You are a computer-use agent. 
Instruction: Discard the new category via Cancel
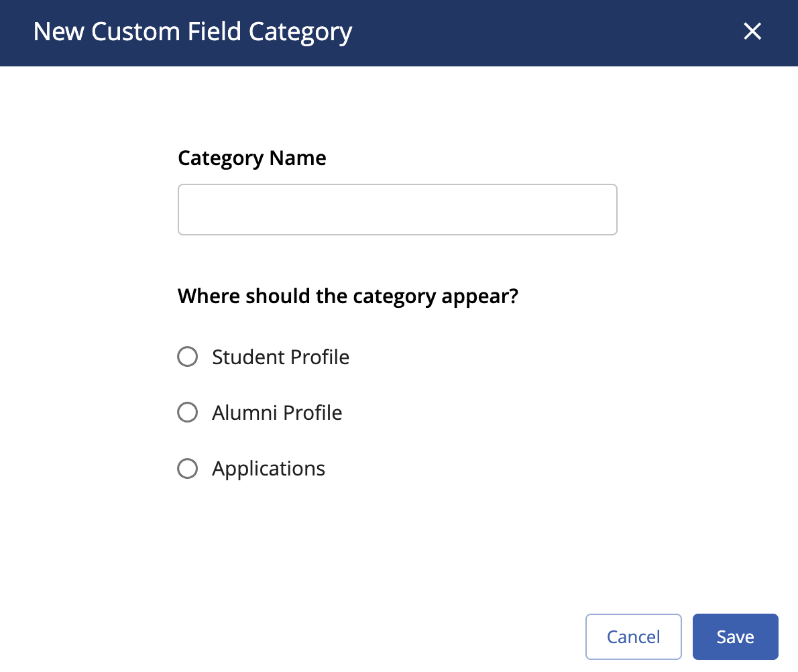coord(633,637)
